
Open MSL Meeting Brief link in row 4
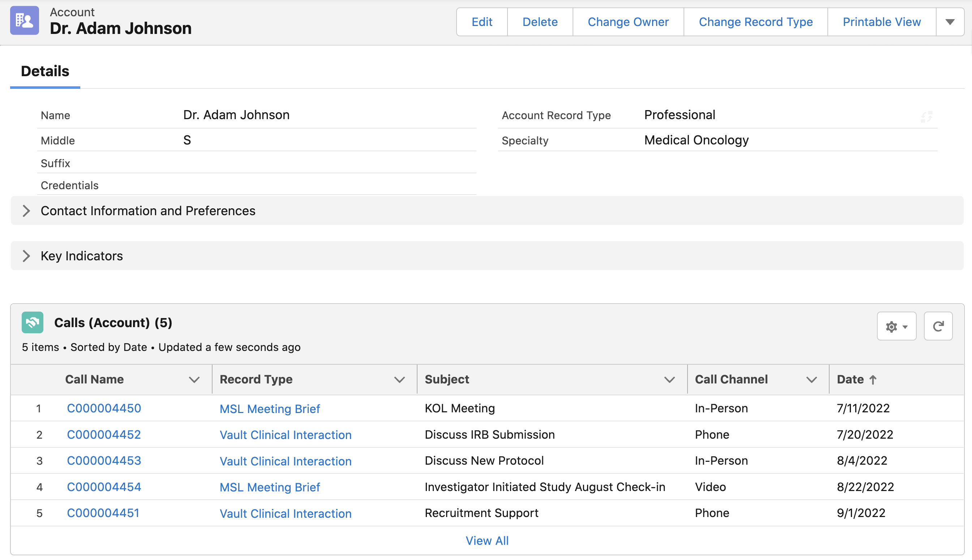pyautogui.click(x=269, y=487)
